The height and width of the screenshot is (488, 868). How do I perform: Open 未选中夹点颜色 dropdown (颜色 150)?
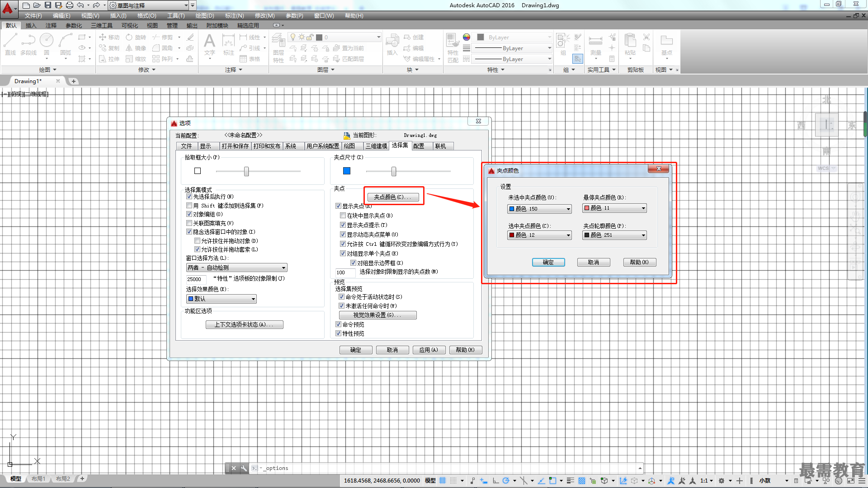(x=539, y=209)
